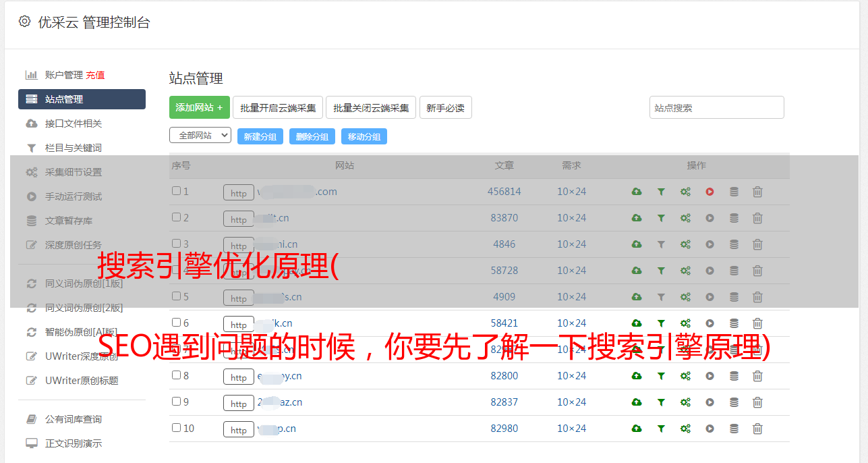Click the gear icon beside 优采云 管理控制台
Viewport: 868px width, 463px height.
tap(25, 22)
